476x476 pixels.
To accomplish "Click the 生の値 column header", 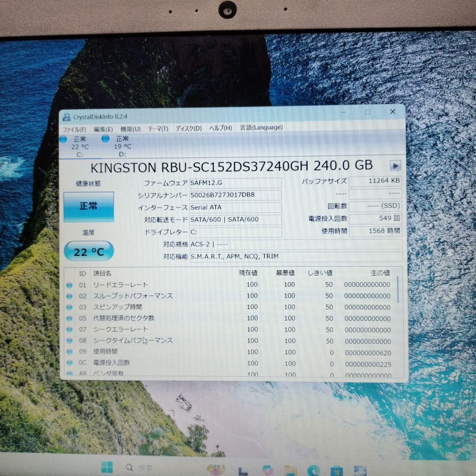I will click(x=380, y=273).
